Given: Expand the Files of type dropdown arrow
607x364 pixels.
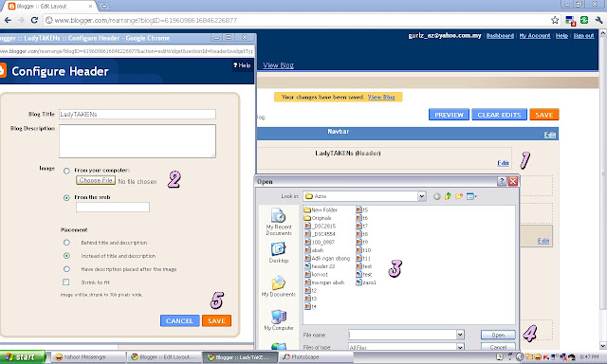Looking at the screenshot, I should [460, 347].
